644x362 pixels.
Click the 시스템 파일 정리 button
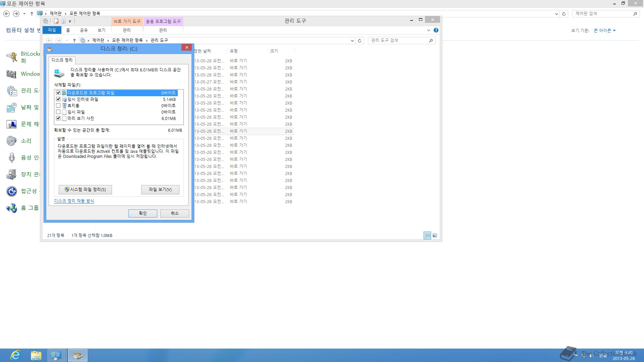click(x=85, y=190)
